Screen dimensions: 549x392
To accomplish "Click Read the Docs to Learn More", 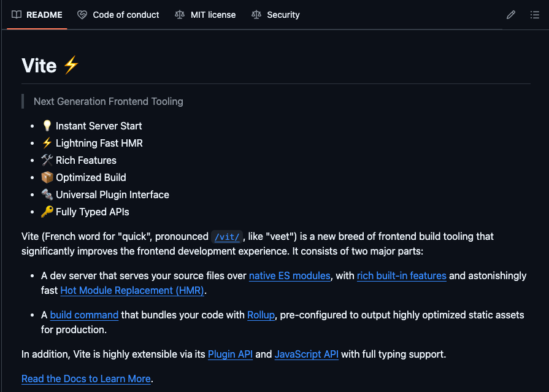I will pyautogui.click(x=86, y=379).
